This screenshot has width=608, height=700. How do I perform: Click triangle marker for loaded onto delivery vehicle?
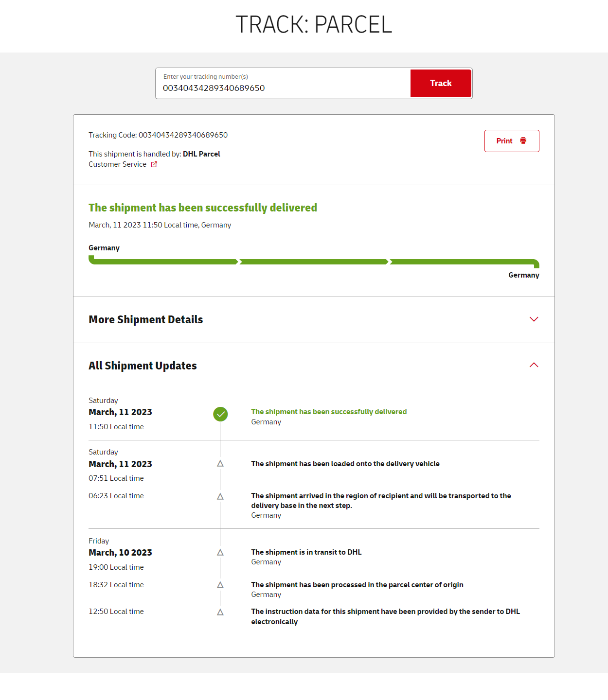[x=220, y=464]
